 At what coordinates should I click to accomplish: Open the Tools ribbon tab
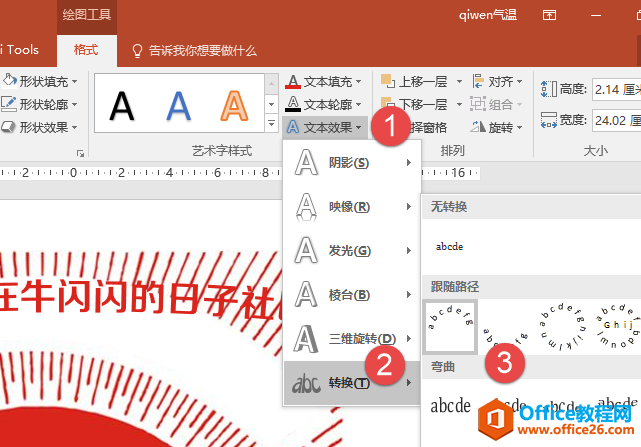point(19,50)
